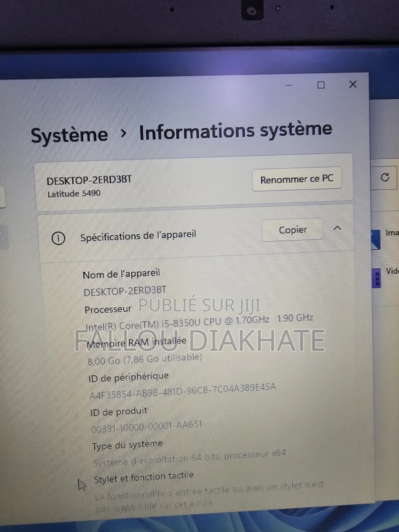Viewport: 399px width, 532px height.
Task: Select the 8,00 Go RAM value
Action: 145,359
